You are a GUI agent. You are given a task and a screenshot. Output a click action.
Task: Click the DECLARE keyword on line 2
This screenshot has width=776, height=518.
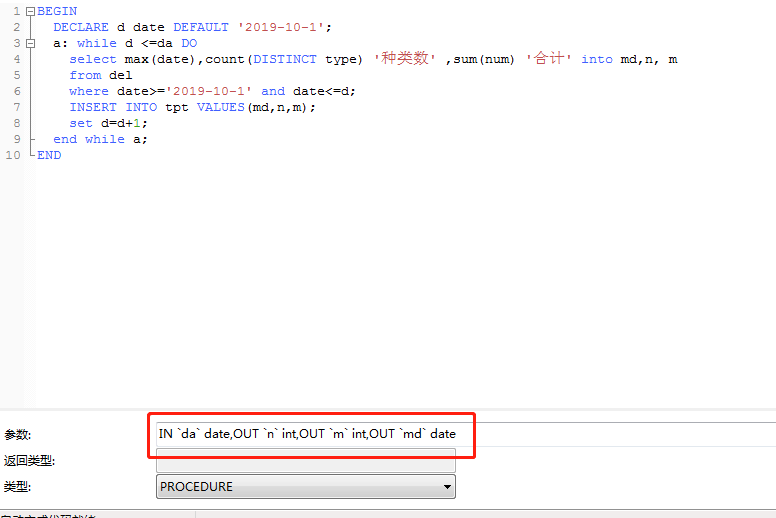tap(81, 27)
